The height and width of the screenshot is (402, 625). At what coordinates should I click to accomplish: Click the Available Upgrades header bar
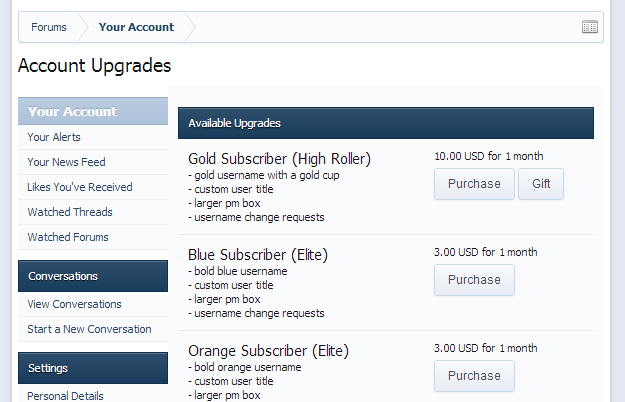pyautogui.click(x=385, y=123)
